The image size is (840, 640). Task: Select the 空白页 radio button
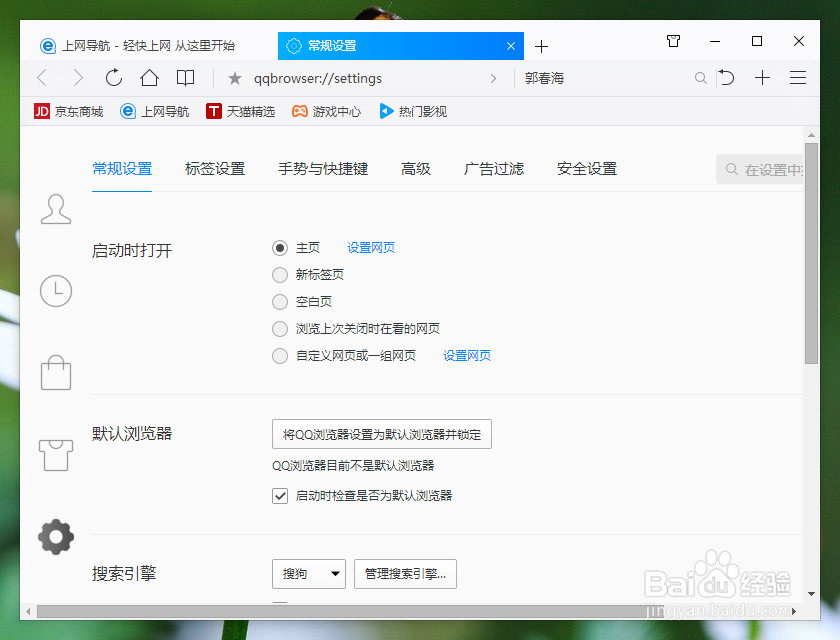280,302
